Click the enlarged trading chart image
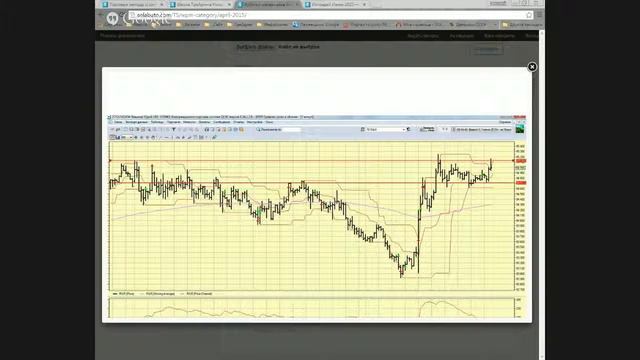This screenshot has width=640, height=360. (x=316, y=216)
